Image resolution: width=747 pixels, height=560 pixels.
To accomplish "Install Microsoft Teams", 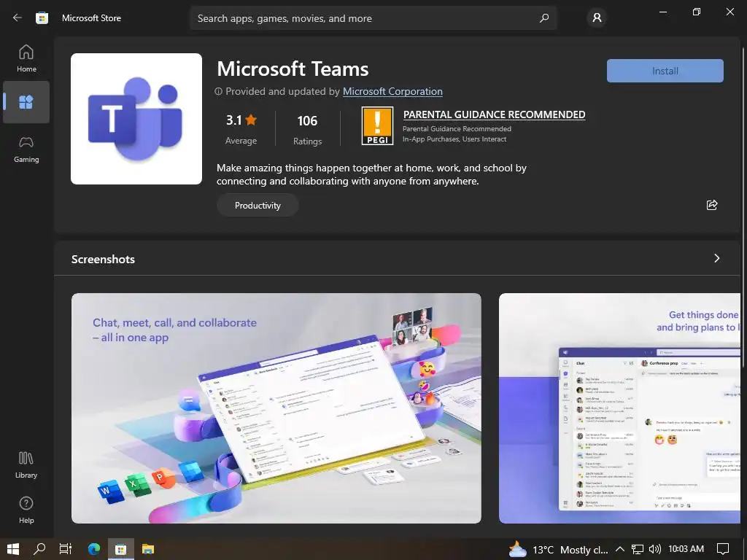I will [665, 71].
